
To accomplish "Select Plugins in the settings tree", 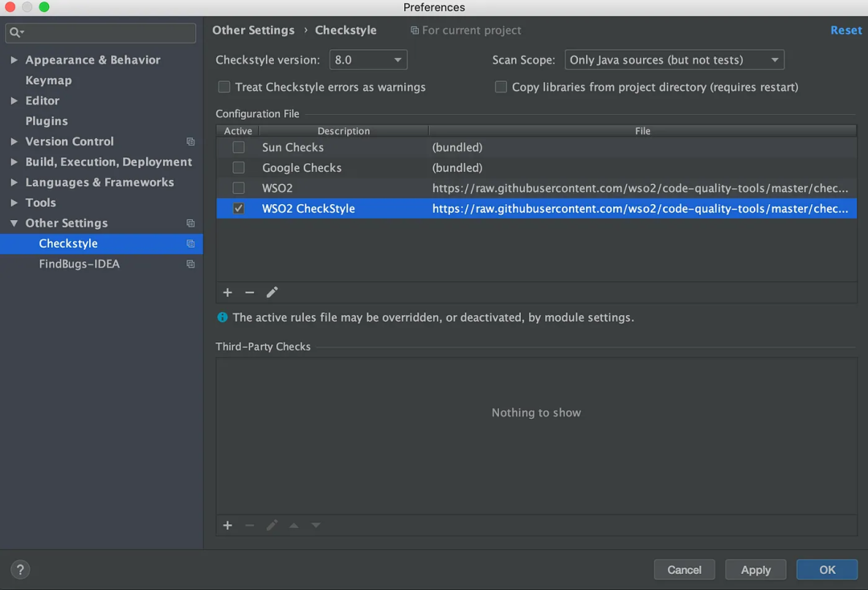I will tap(47, 121).
